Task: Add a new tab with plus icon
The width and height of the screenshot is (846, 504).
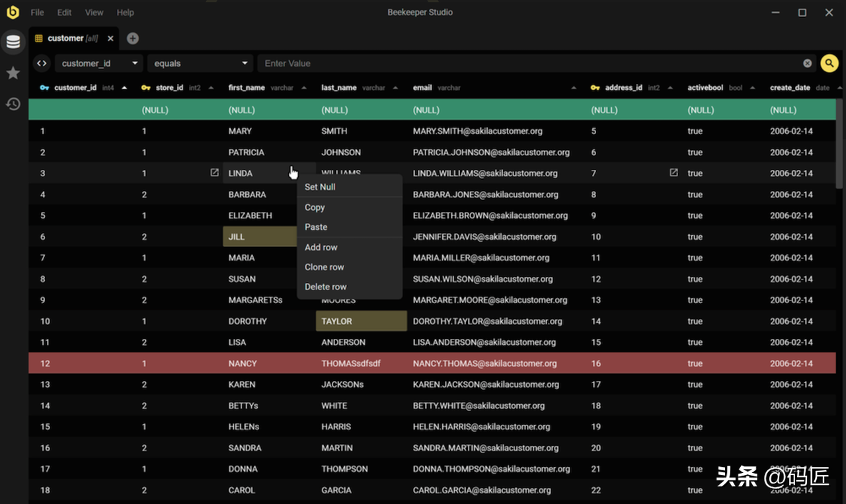Action: [x=133, y=38]
